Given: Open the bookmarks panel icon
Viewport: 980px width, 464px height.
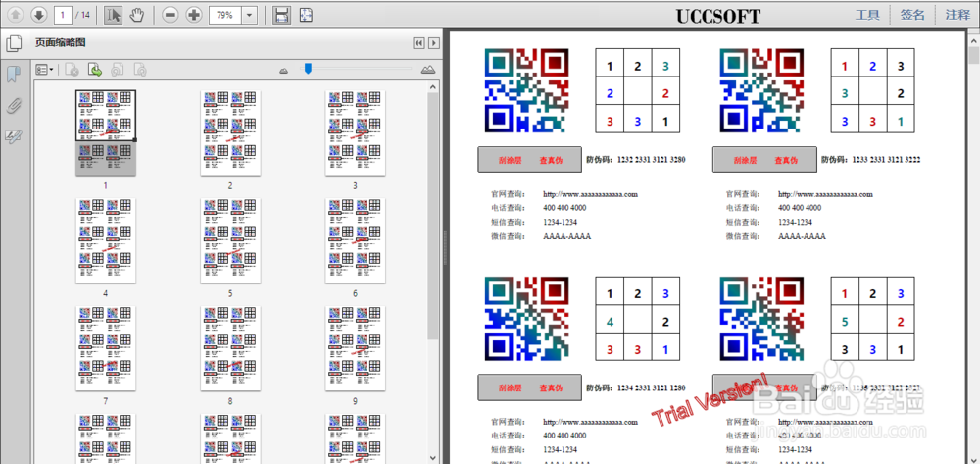Looking at the screenshot, I should point(13,74).
